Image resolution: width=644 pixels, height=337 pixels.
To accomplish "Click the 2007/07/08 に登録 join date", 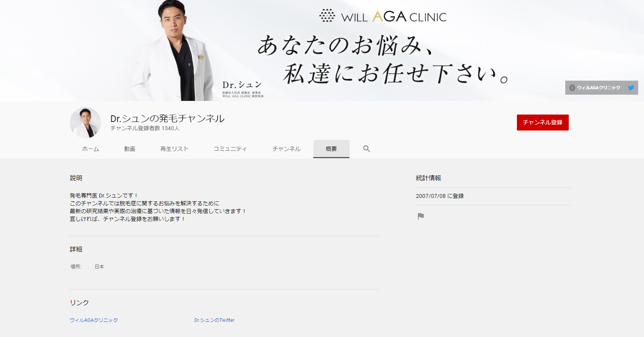I will 440,196.
